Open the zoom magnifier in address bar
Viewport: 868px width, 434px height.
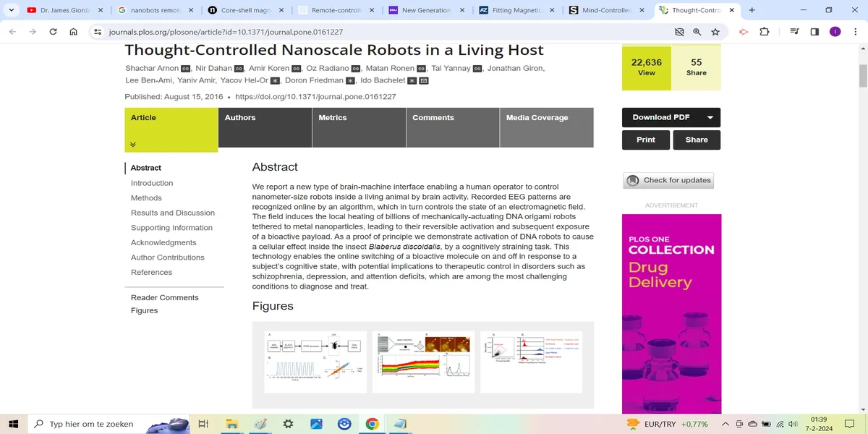[697, 32]
